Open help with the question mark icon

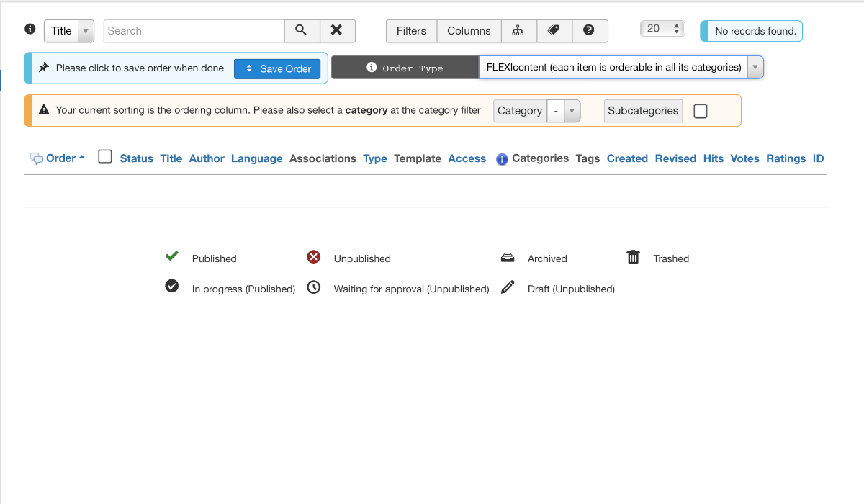tap(589, 31)
